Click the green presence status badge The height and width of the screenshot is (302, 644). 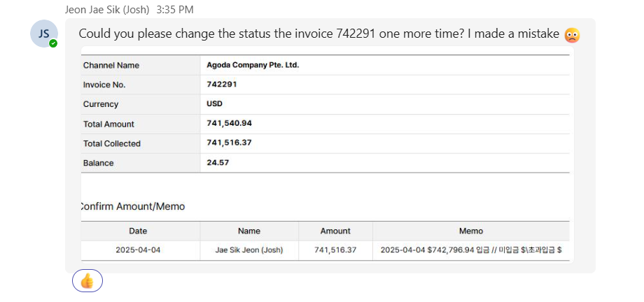(53, 43)
